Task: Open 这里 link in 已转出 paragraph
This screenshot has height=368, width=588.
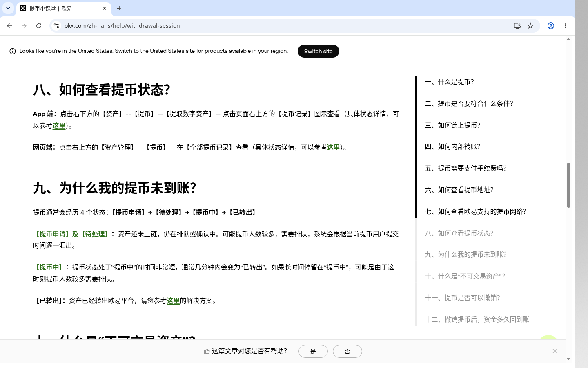Action: pyautogui.click(x=173, y=301)
